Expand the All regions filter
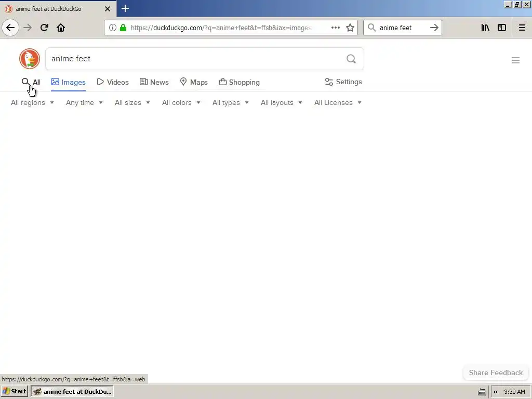 [x=32, y=102]
